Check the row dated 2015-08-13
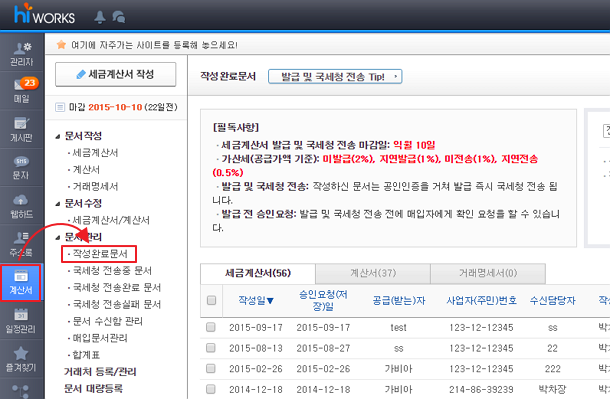This screenshot has width=610, height=399. tap(210, 348)
